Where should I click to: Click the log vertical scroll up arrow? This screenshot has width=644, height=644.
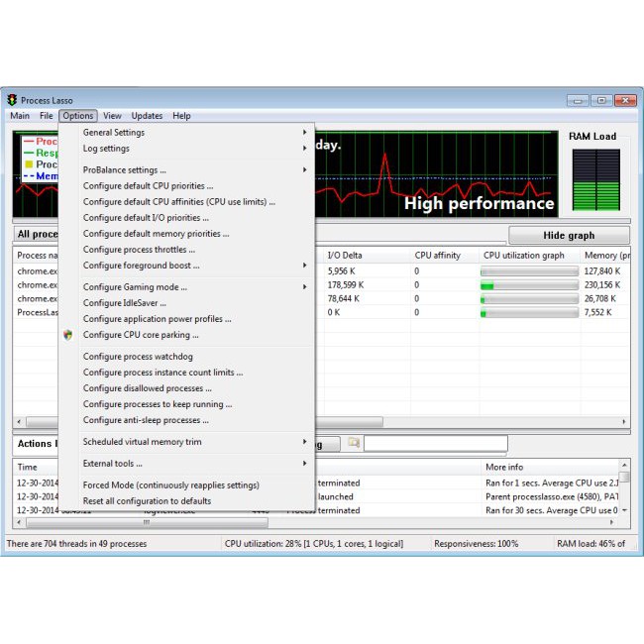tap(624, 465)
